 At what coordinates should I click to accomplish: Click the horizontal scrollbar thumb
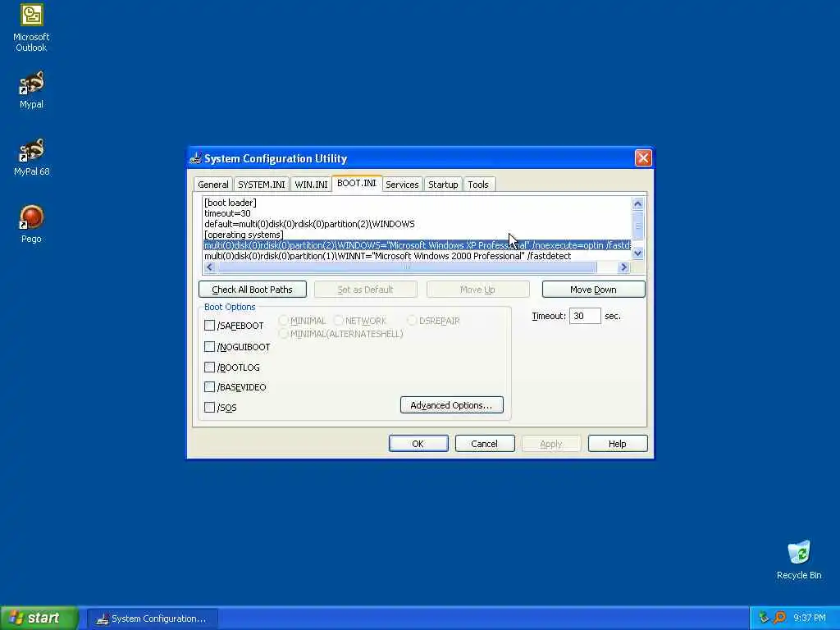(407, 267)
